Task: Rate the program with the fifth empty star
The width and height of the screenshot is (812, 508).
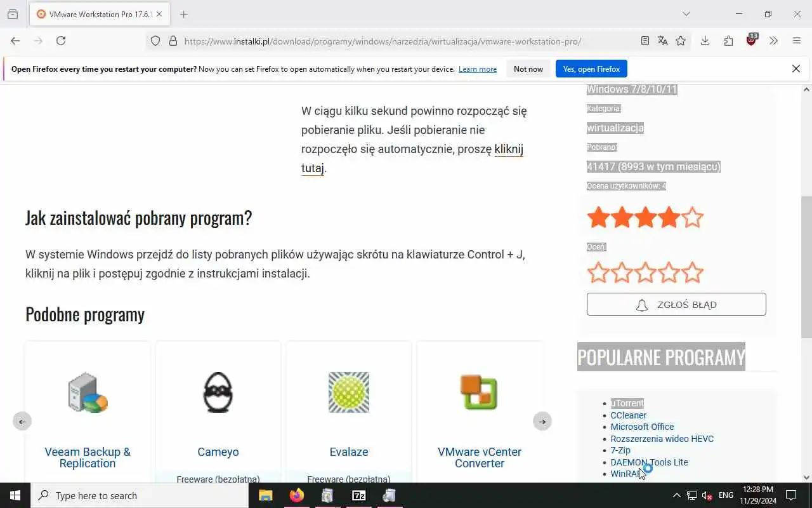Action: point(692,272)
